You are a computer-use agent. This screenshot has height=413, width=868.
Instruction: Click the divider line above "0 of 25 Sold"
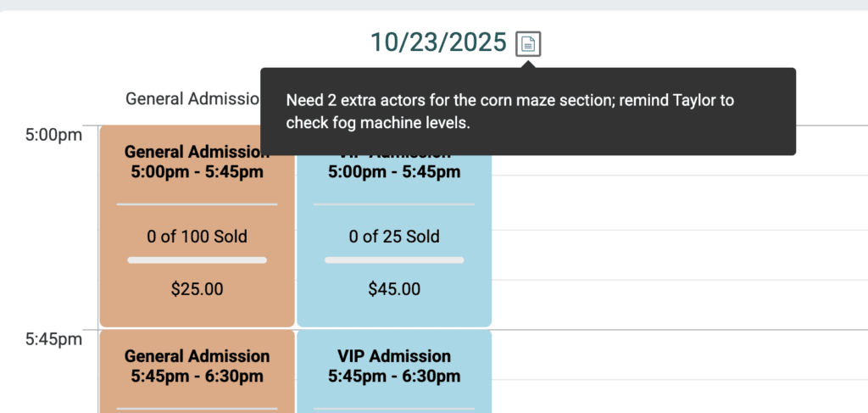click(394, 204)
